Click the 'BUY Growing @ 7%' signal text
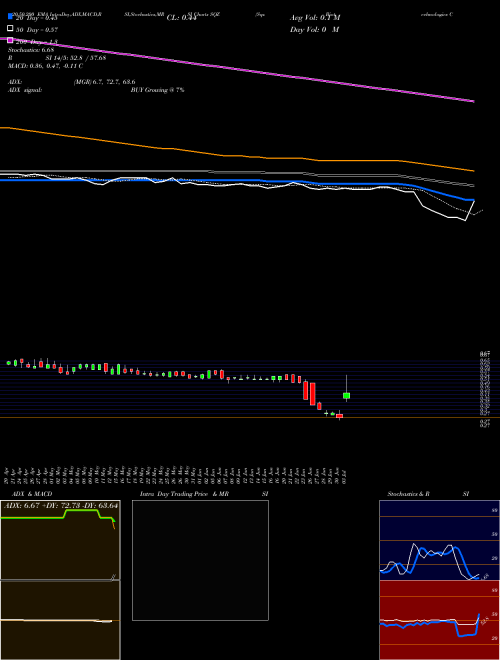The height and width of the screenshot is (660, 500). coord(157,90)
